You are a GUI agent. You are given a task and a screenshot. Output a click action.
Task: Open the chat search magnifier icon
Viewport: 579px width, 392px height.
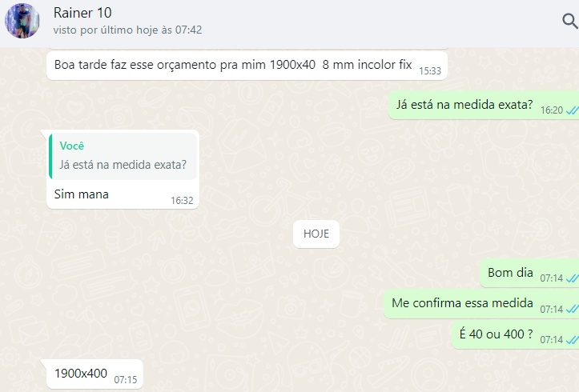pyautogui.click(x=570, y=21)
